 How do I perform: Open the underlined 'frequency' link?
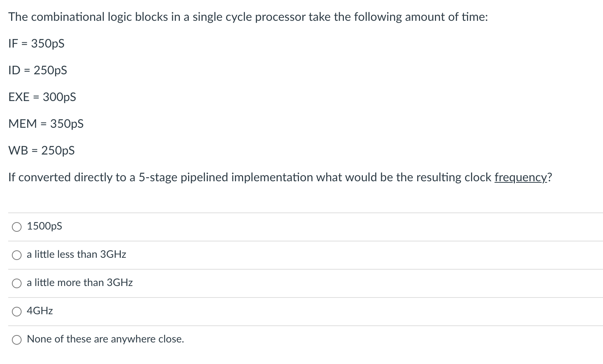pos(521,178)
